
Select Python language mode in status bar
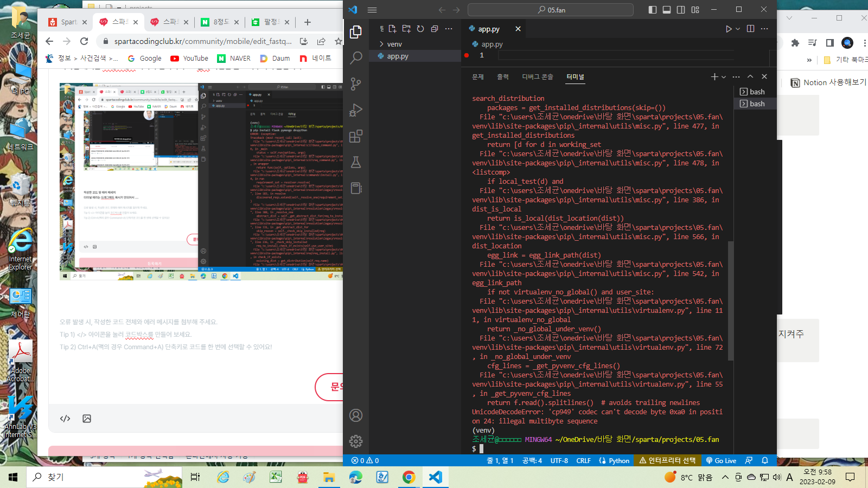pos(619,460)
